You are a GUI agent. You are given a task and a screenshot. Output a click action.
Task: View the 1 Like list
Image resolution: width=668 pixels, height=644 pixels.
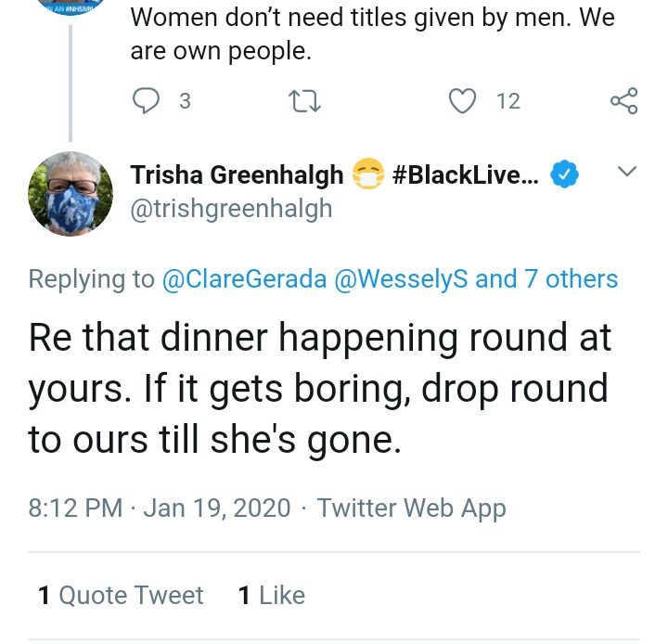[x=272, y=595]
